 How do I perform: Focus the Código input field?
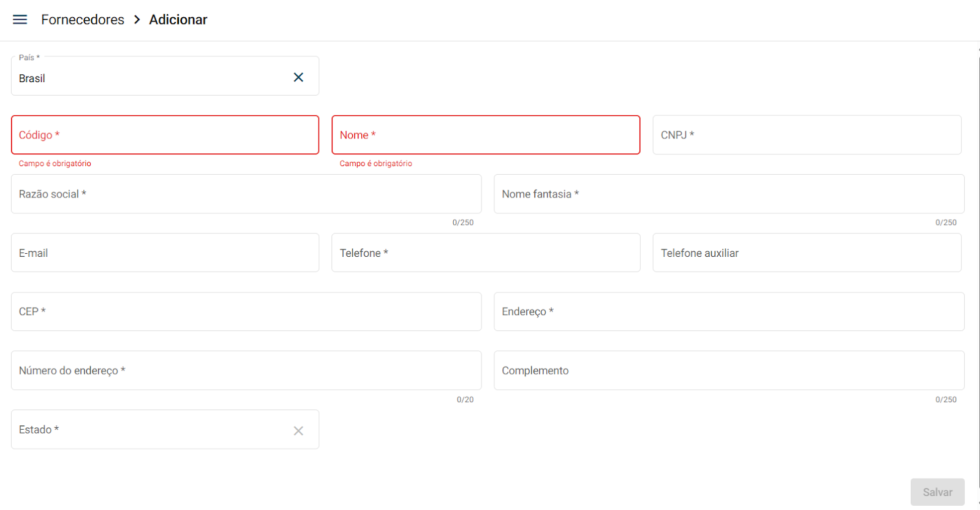pos(165,135)
